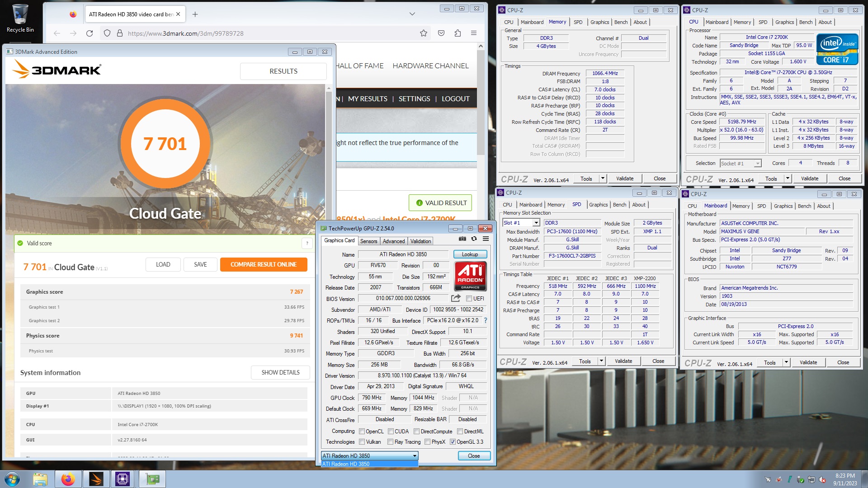Click the Firefox forward arrow
Image resolution: width=868 pixels, height=488 pixels.
[73, 33]
